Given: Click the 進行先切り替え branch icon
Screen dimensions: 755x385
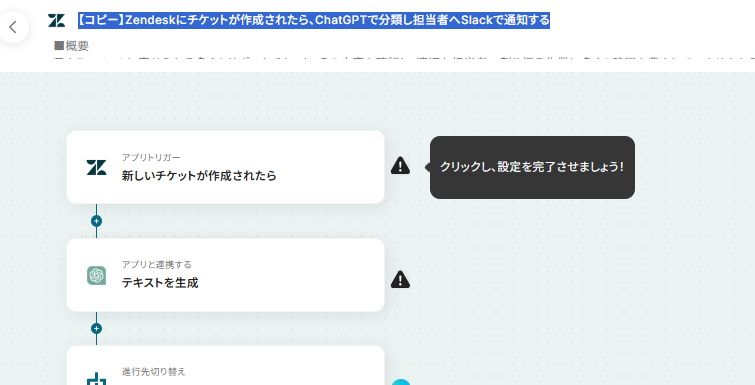Looking at the screenshot, I should coord(96,379).
